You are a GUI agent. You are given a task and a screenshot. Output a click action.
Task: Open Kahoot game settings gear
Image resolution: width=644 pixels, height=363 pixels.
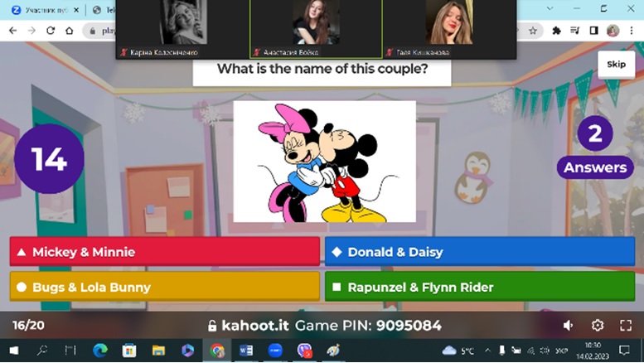pos(598,326)
